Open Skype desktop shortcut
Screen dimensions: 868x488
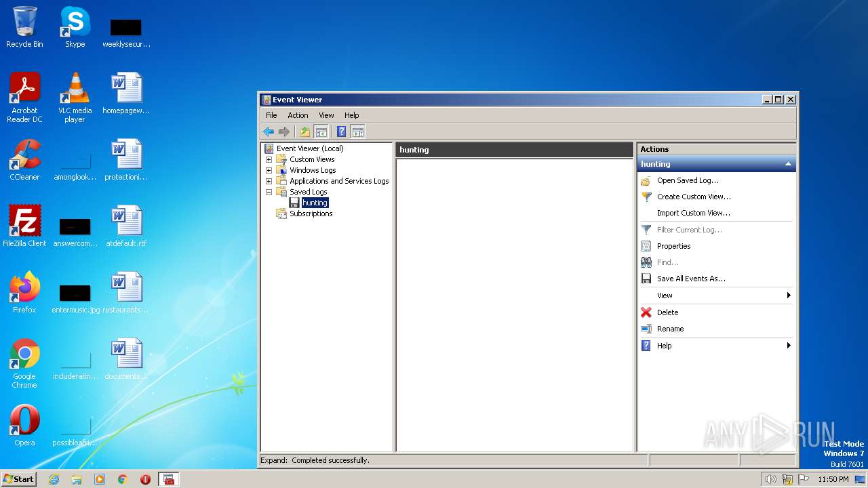click(75, 27)
